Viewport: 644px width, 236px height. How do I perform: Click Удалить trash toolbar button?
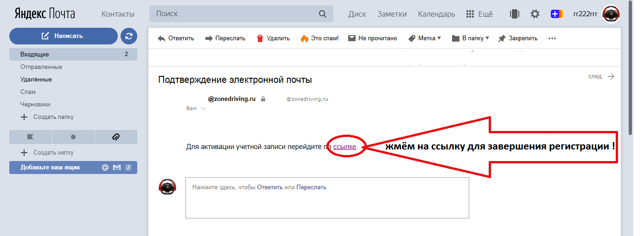[x=273, y=38]
